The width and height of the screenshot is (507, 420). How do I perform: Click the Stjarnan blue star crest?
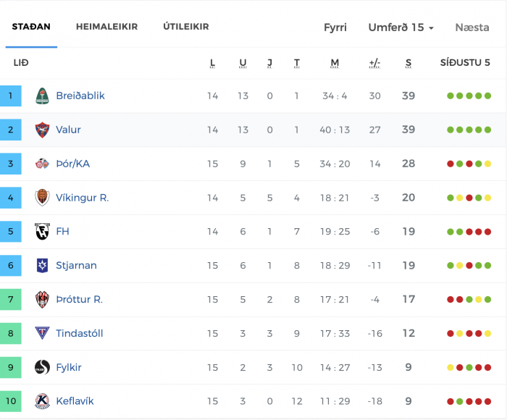(x=42, y=266)
